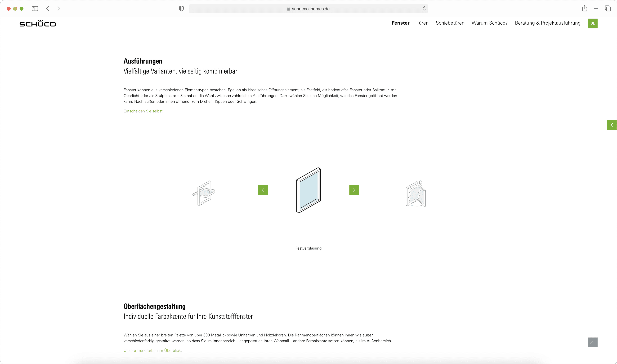This screenshot has width=617, height=364.
Task: Click the Schüco logo
Action: [38, 24]
